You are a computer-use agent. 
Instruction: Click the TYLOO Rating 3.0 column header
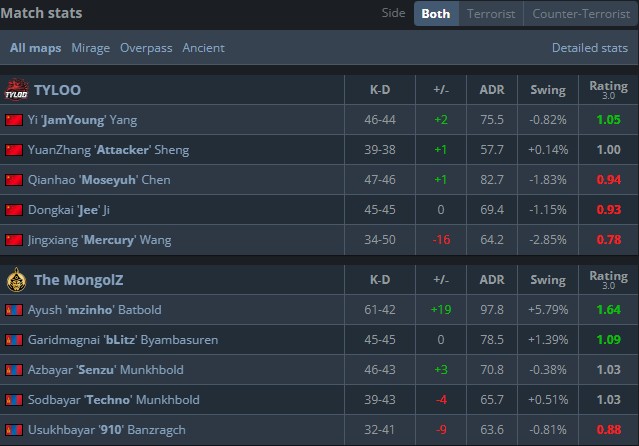click(608, 90)
